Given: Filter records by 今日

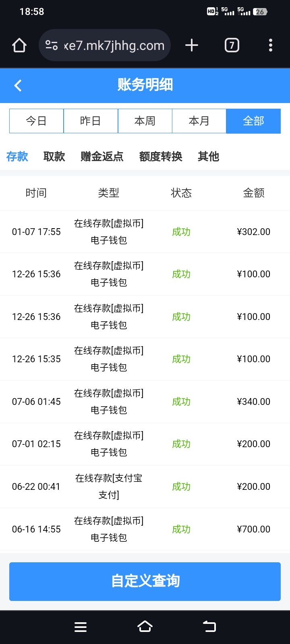Looking at the screenshot, I should 36,121.
